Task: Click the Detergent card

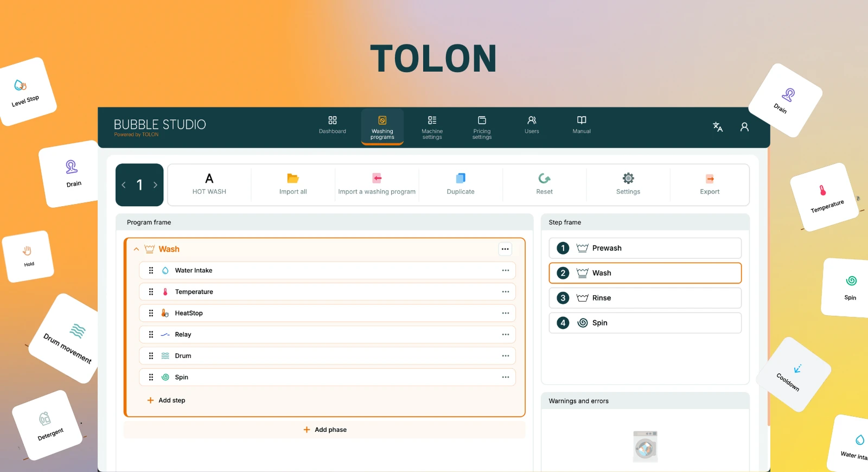Action: click(48, 425)
